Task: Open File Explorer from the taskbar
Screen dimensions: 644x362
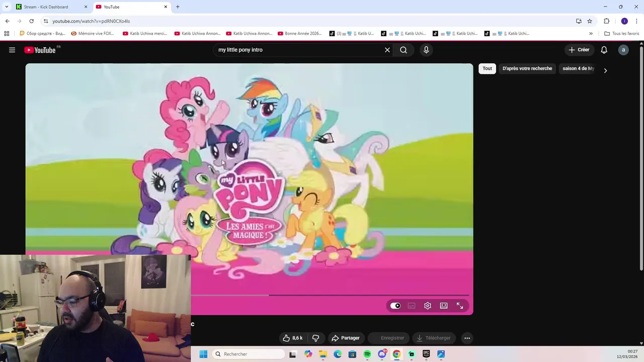Action: [x=323, y=354]
